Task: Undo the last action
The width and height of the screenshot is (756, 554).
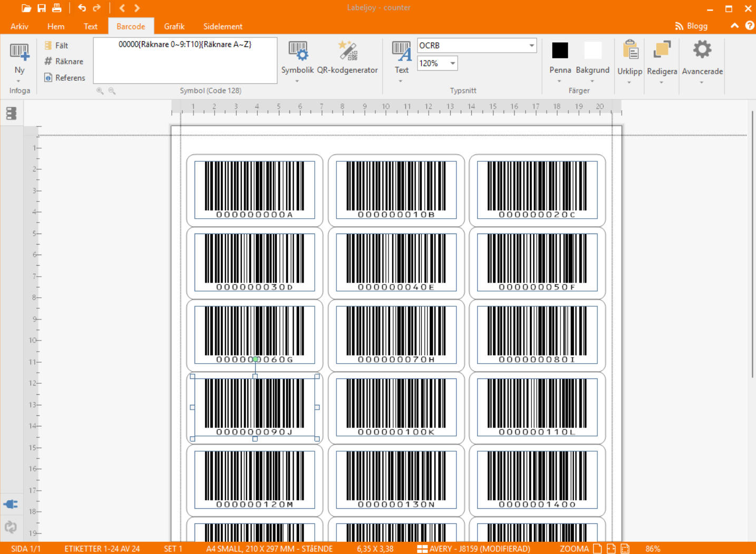Action: coord(82,8)
